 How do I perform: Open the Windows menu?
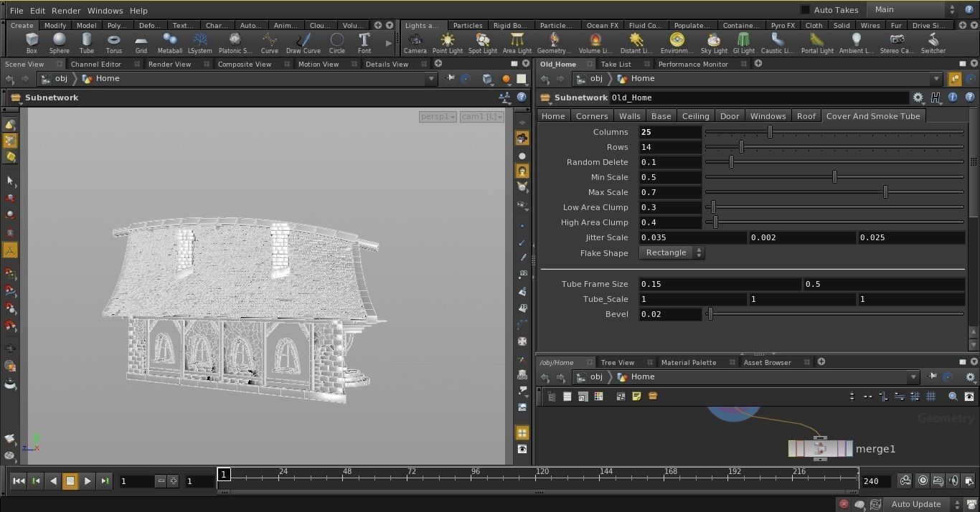[105, 11]
